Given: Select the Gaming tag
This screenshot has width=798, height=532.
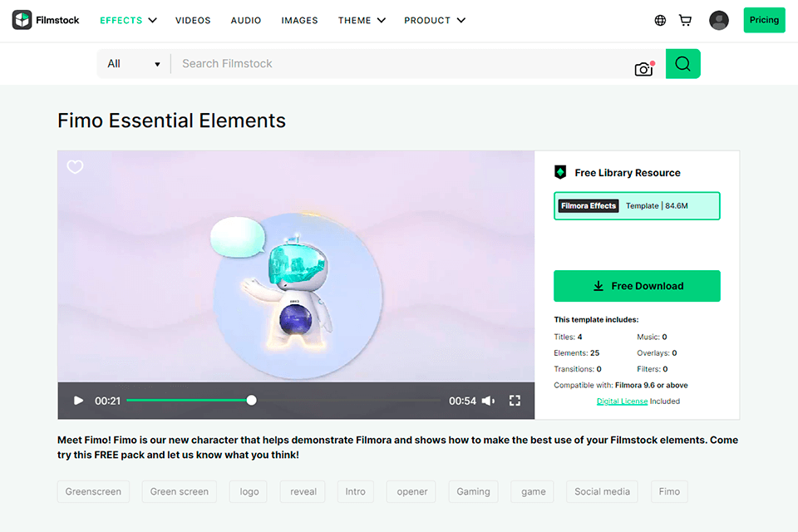Looking at the screenshot, I should (x=473, y=491).
